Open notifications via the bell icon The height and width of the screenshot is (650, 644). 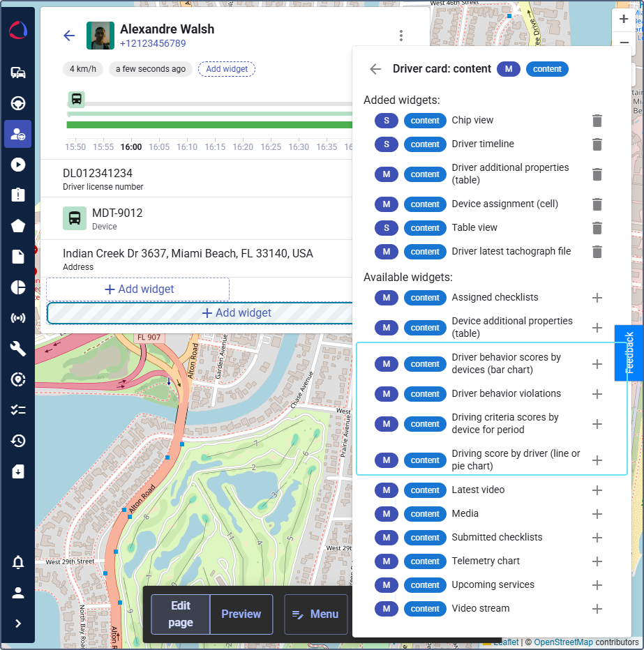click(17, 561)
